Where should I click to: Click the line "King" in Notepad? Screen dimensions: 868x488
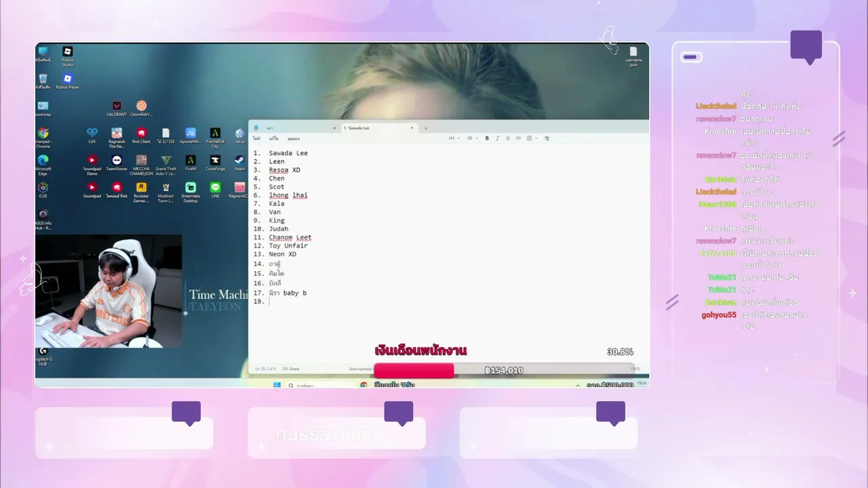coord(277,220)
